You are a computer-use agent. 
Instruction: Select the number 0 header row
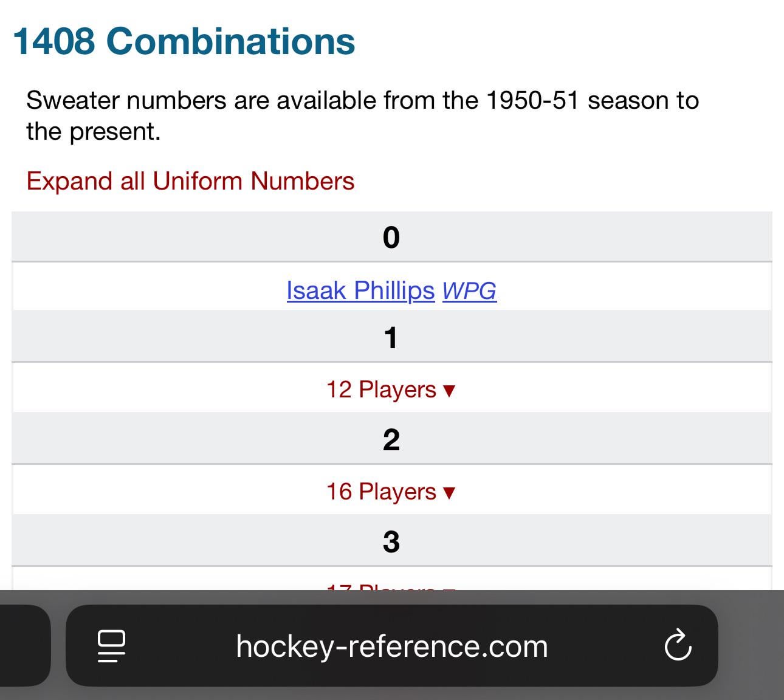(x=391, y=237)
